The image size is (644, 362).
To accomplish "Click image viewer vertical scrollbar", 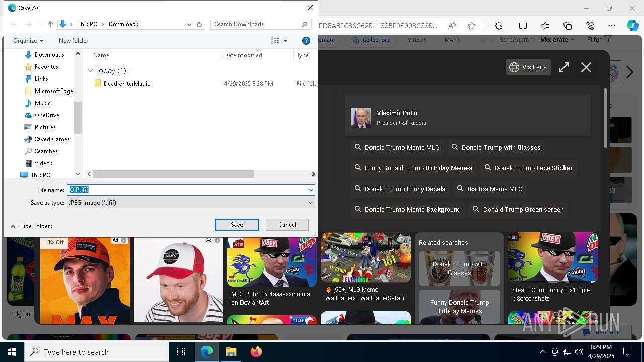I will tap(605, 118).
